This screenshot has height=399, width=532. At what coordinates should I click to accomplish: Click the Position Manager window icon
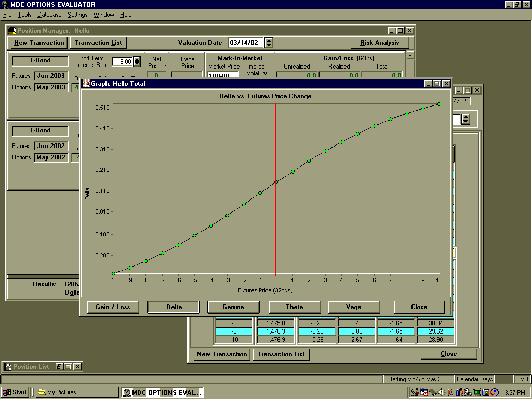pyautogui.click(x=12, y=31)
